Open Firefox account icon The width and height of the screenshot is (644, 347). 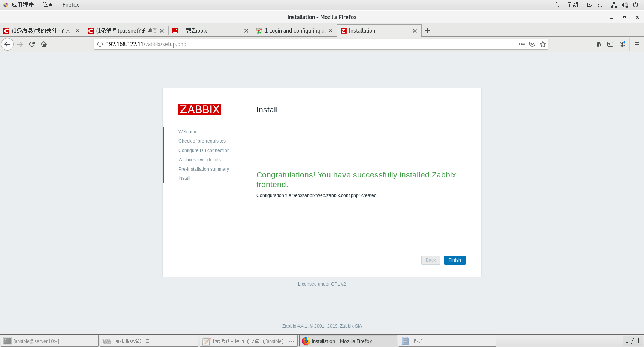(622, 44)
